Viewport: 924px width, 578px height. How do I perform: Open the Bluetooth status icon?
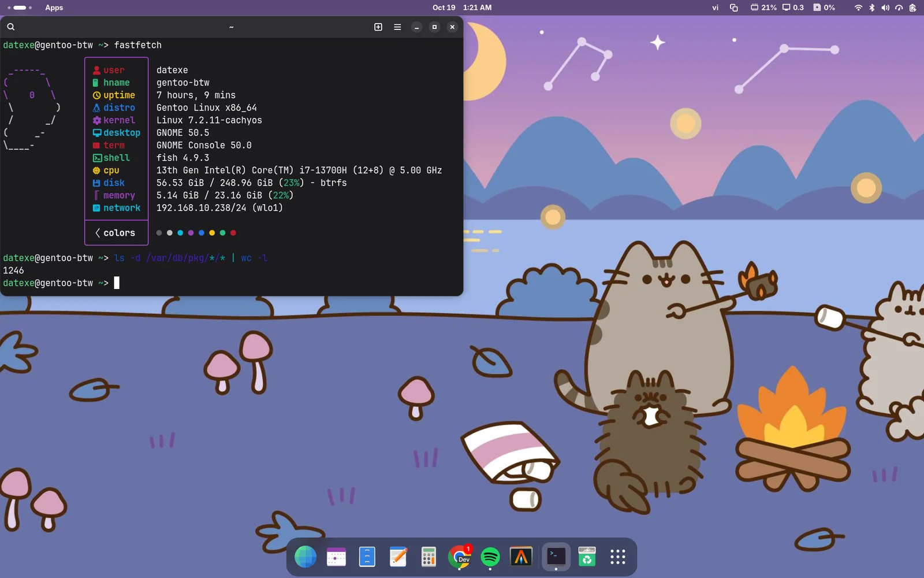pos(872,8)
